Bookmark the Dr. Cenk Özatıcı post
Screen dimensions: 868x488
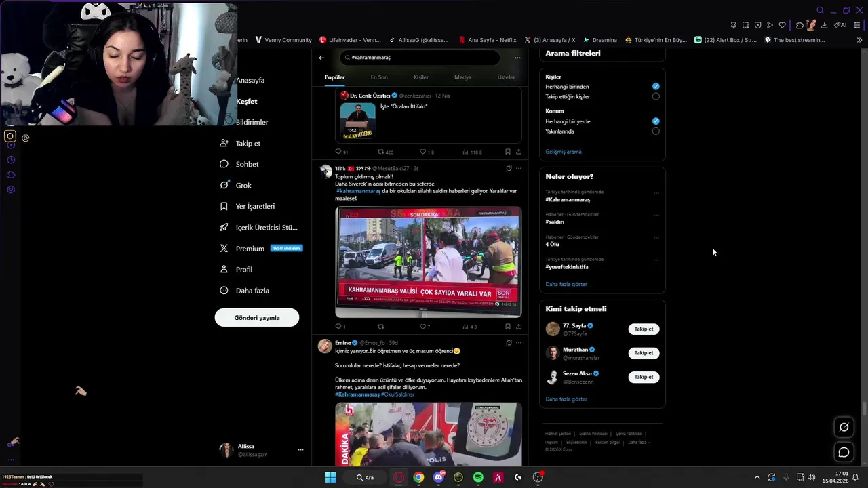(x=507, y=152)
